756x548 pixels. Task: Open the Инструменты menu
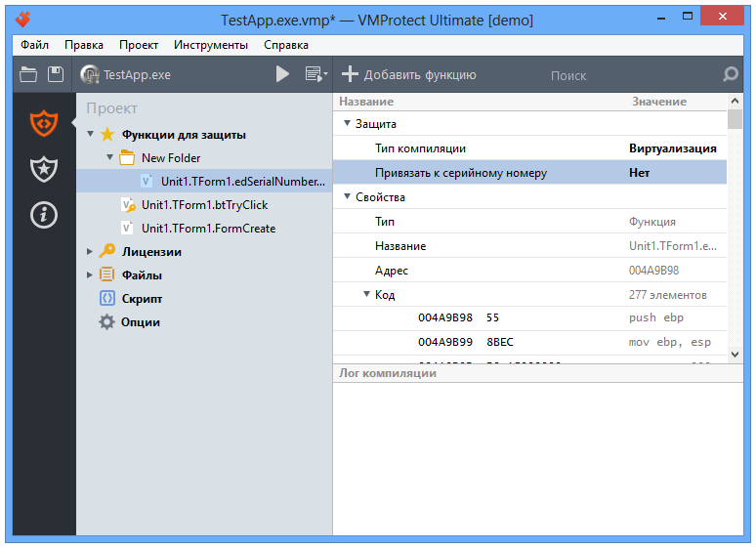point(211,45)
